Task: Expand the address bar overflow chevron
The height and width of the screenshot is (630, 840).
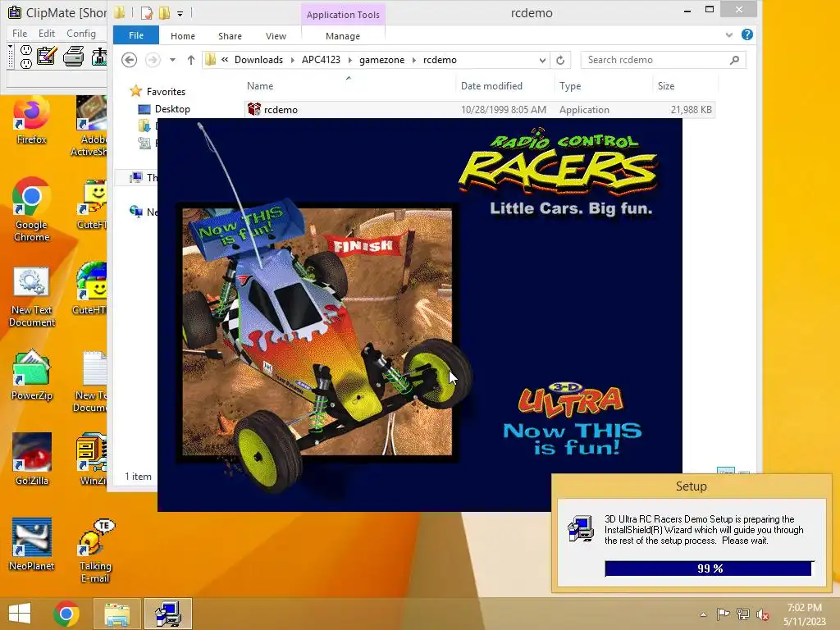Action: point(225,59)
